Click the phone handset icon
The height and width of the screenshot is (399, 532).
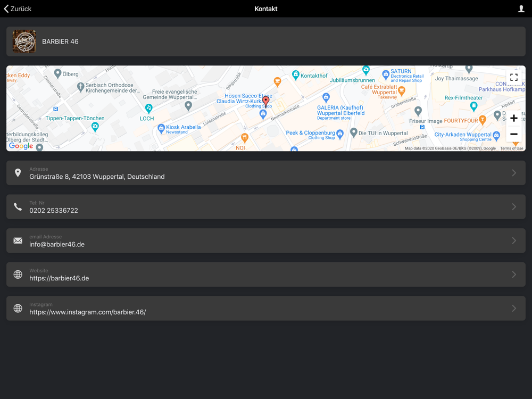click(18, 206)
